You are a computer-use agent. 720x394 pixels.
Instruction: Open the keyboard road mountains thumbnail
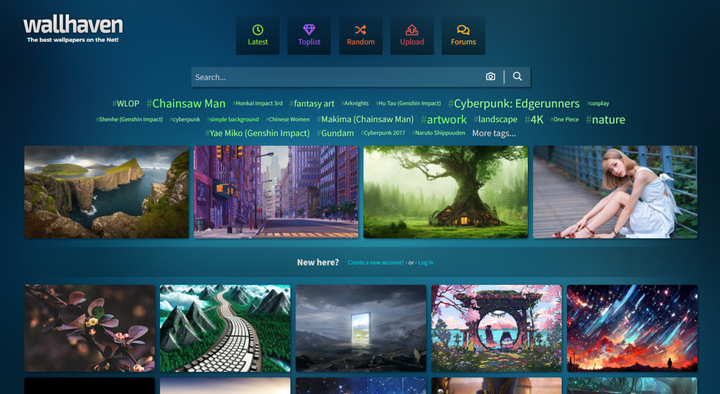[x=225, y=328]
